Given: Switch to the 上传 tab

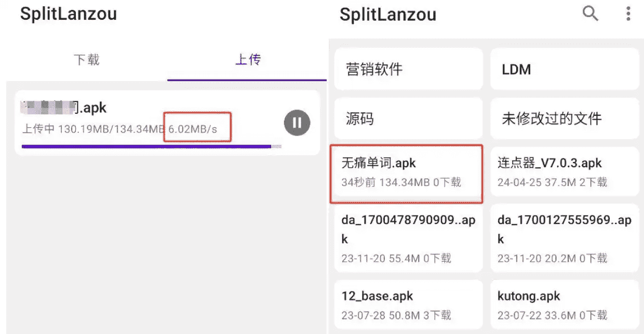Looking at the screenshot, I should 248,60.
